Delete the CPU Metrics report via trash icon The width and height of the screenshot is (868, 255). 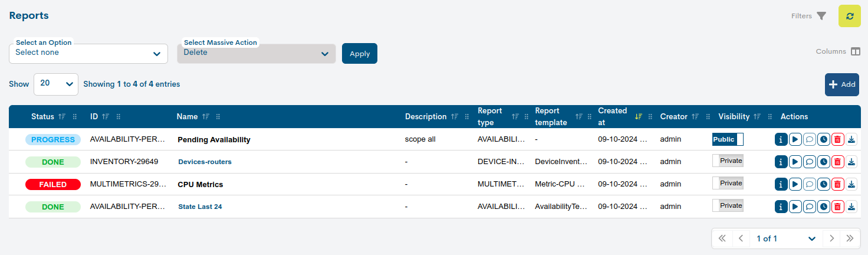[837, 184]
